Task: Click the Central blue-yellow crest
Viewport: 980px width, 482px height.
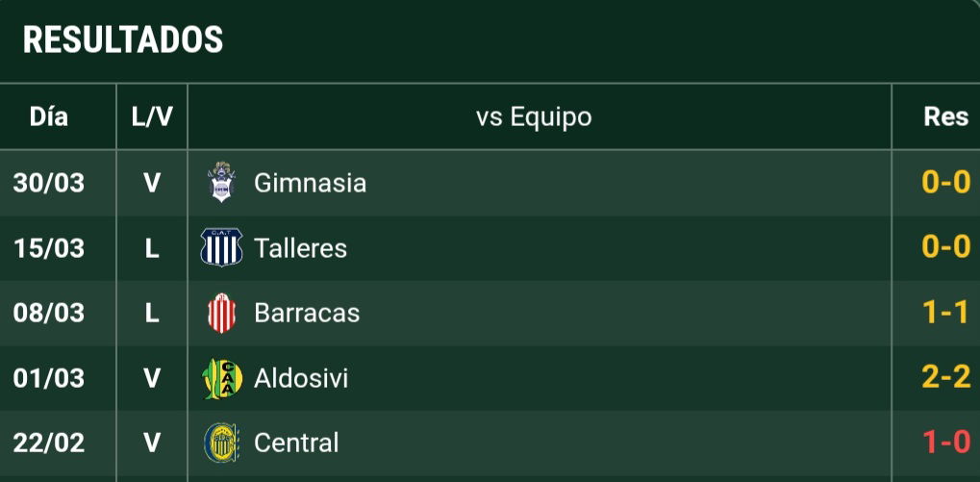Action: [x=221, y=443]
